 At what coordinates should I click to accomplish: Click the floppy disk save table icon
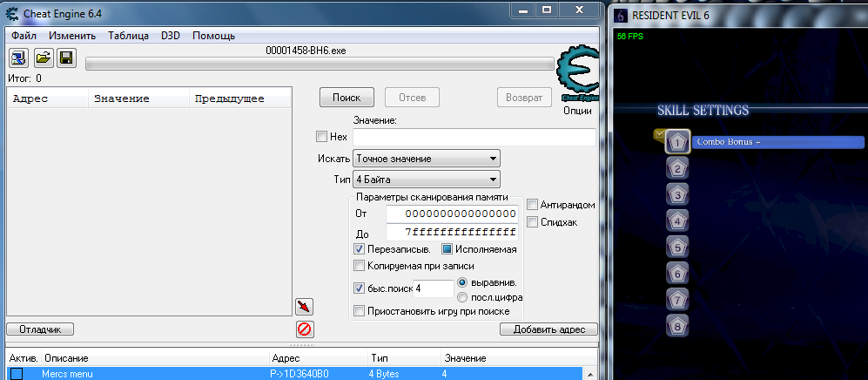(x=67, y=58)
